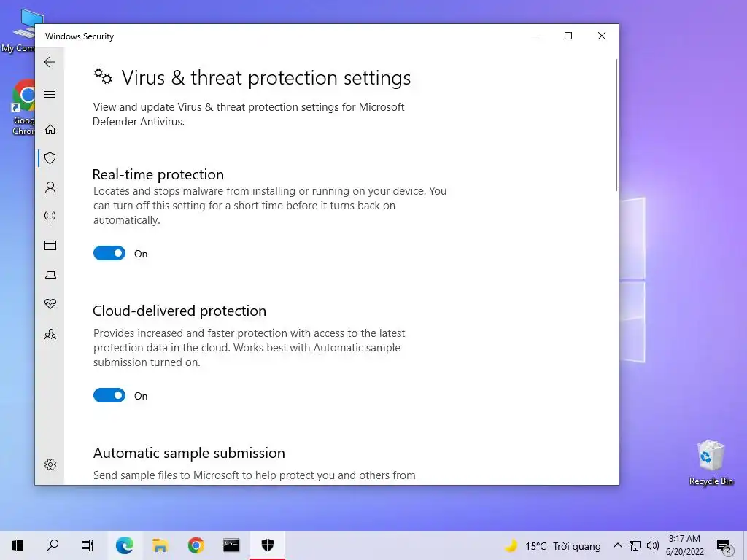Open the Windows Start menu

18,545
